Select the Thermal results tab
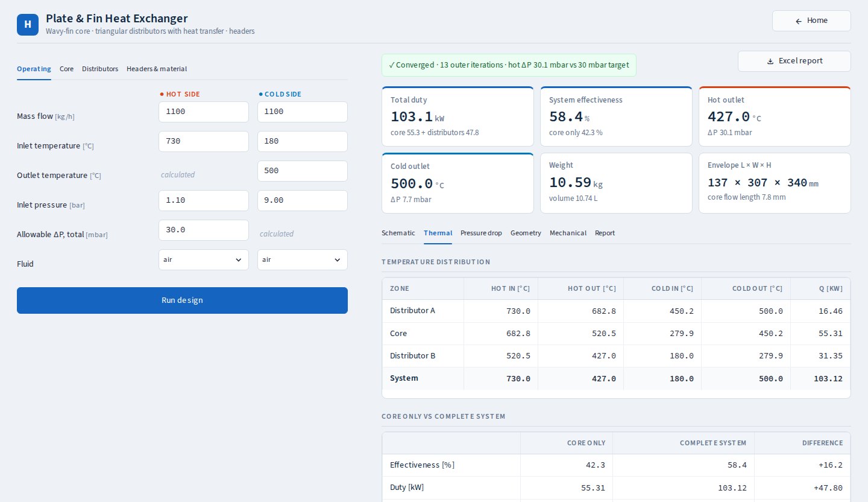Image resolution: width=868 pixels, height=502 pixels. pos(438,233)
